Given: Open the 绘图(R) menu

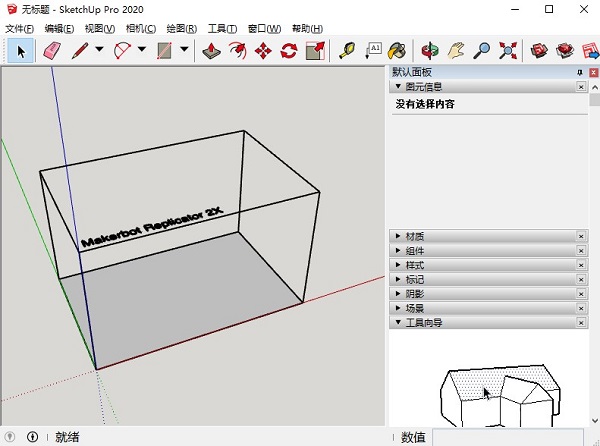Looking at the screenshot, I should pyautogui.click(x=182, y=29).
